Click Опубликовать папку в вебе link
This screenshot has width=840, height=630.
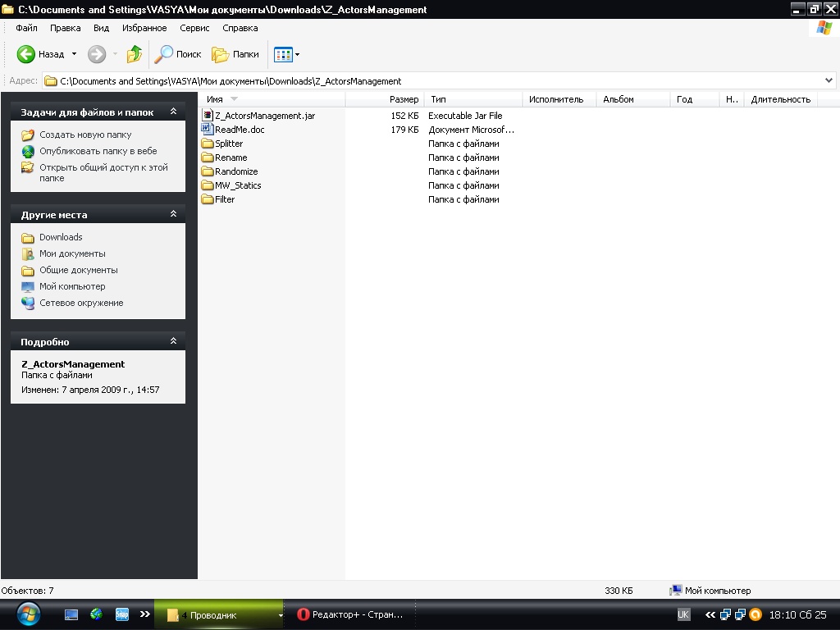coord(98,151)
